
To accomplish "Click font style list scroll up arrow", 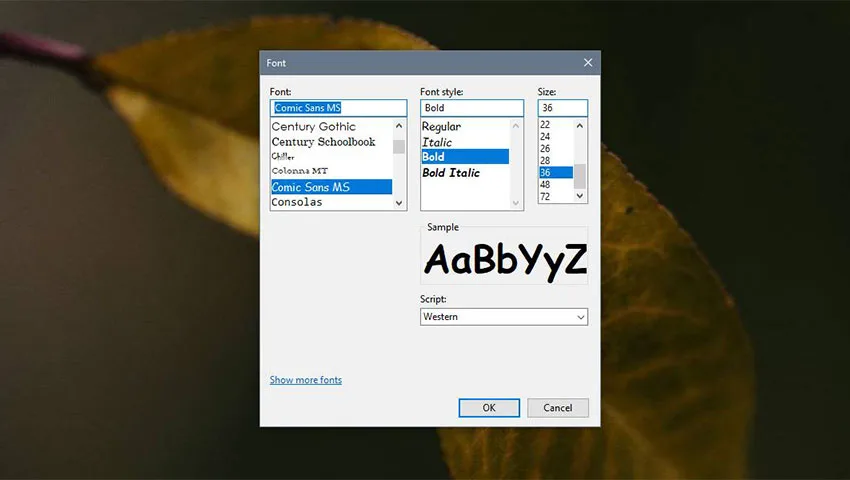I will 516,126.
